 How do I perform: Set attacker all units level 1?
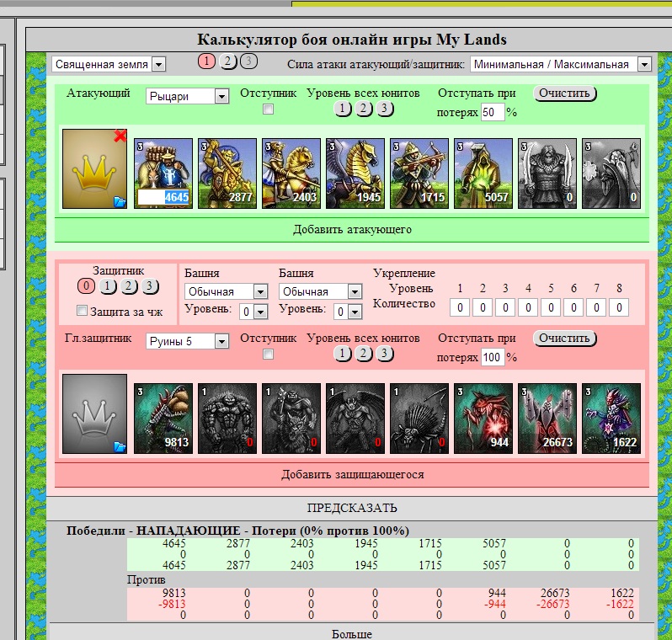(343, 109)
